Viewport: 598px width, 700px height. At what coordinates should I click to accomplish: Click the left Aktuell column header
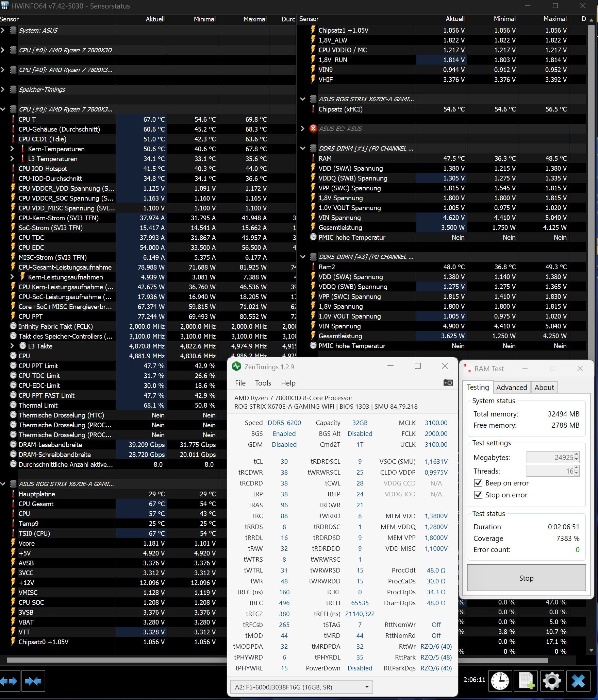pos(142,19)
